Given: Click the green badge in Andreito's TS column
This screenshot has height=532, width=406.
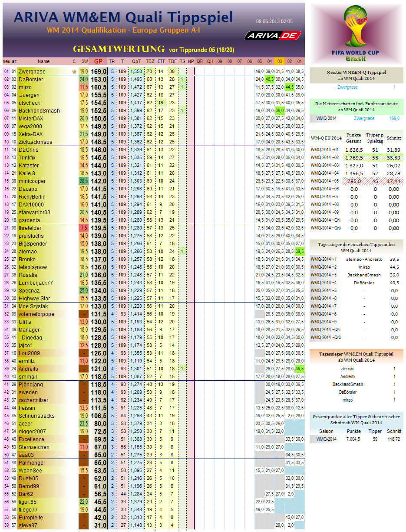Looking at the screenshot, I should pyautogui.click(x=183, y=369).
